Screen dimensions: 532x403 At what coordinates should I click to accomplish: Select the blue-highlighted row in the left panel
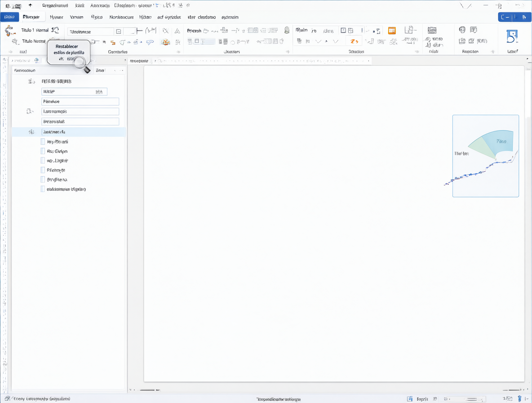coord(69,132)
